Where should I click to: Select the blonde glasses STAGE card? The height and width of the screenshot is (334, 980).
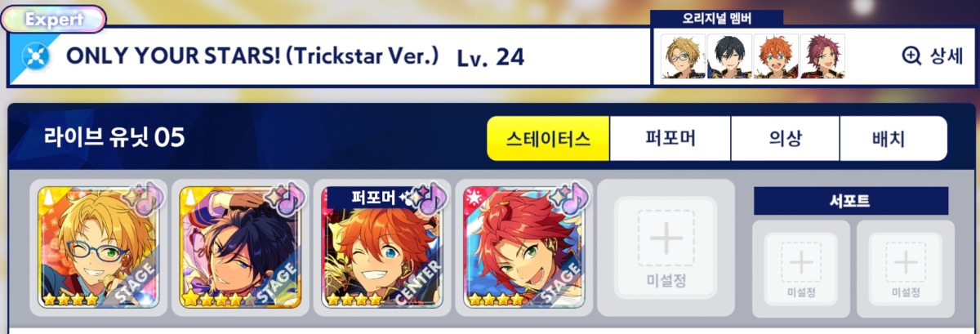click(97, 247)
